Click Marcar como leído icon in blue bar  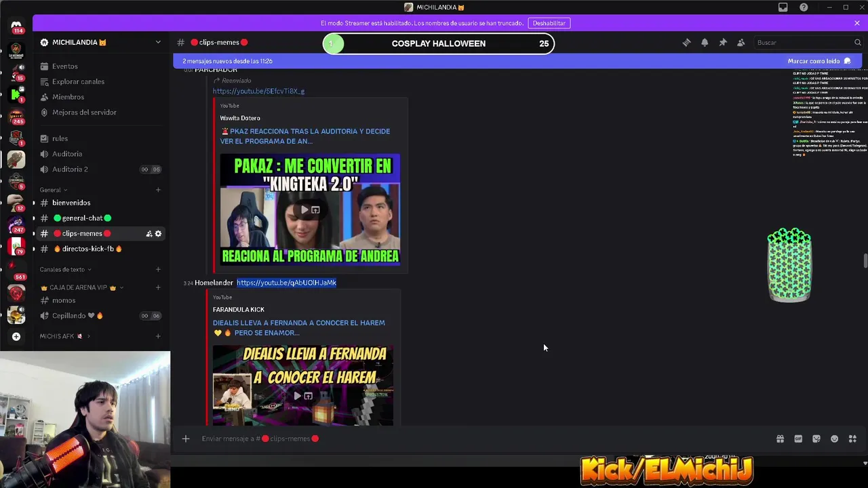tap(847, 61)
